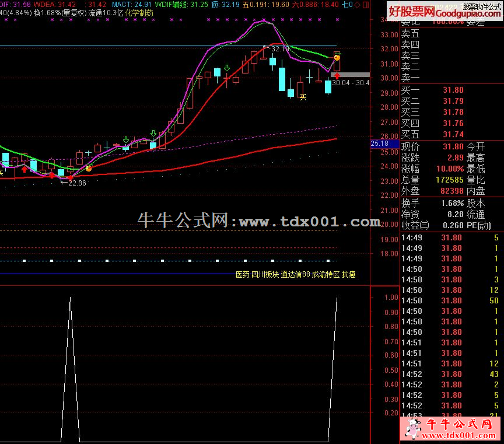Open the 通达信88 sector tag
504x444 pixels.
[295, 274]
